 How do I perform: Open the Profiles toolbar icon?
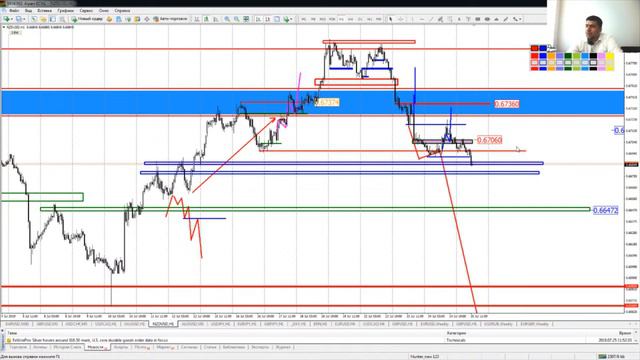18,19
